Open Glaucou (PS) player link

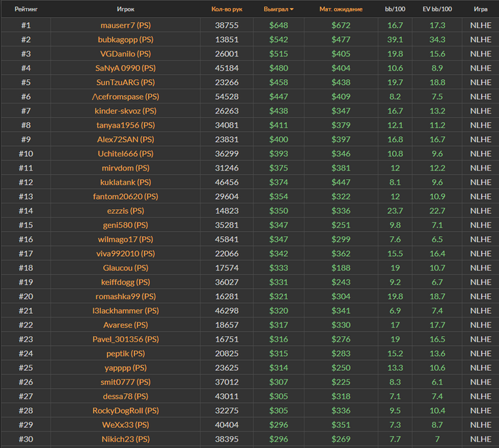coord(125,268)
